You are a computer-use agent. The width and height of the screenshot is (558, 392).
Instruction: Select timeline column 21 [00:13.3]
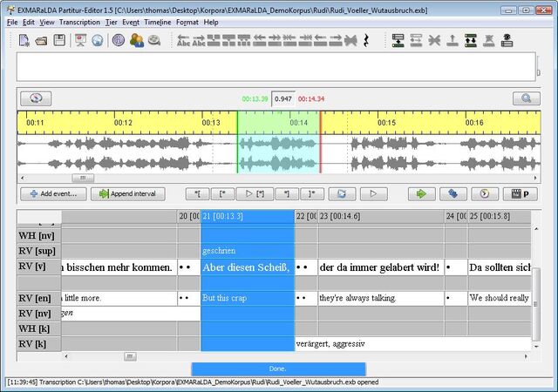tap(248, 216)
